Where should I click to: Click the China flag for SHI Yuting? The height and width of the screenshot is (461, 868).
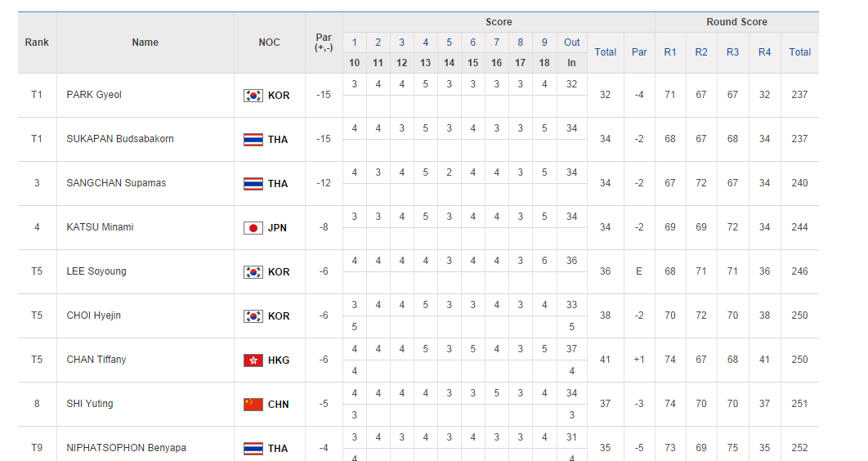click(x=253, y=405)
